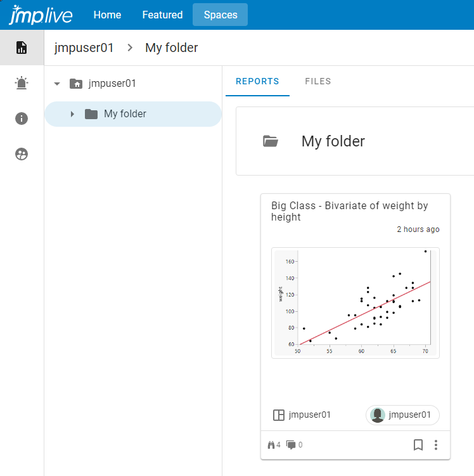The height and width of the screenshot is (476, 474).
Task: Open the groups icon in left sidebar
Action: [x=22, y=154]
